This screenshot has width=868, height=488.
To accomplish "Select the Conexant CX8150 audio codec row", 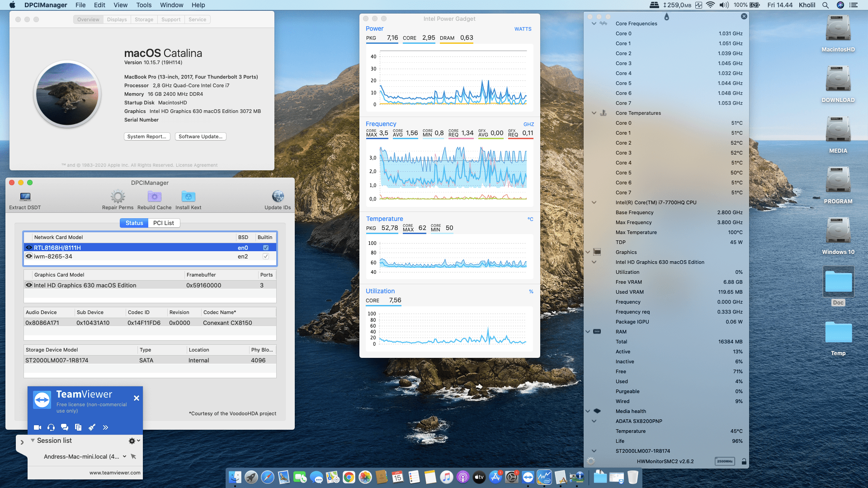I will [150, 323].
